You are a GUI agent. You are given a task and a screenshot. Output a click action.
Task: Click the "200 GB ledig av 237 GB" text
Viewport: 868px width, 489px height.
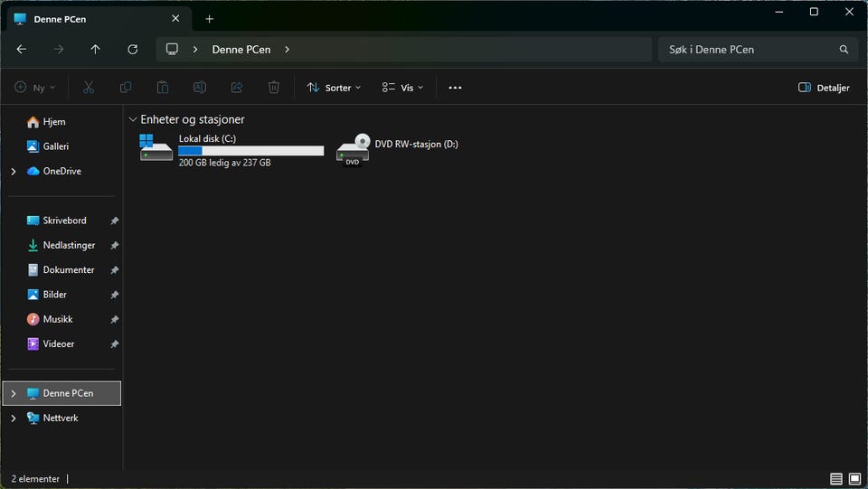(225, 163)
